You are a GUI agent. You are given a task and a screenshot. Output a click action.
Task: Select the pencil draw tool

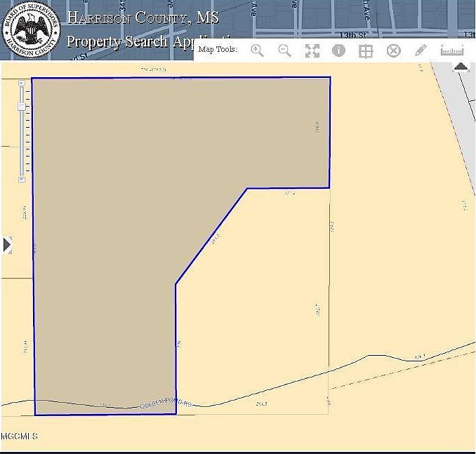tap(421, 50)
